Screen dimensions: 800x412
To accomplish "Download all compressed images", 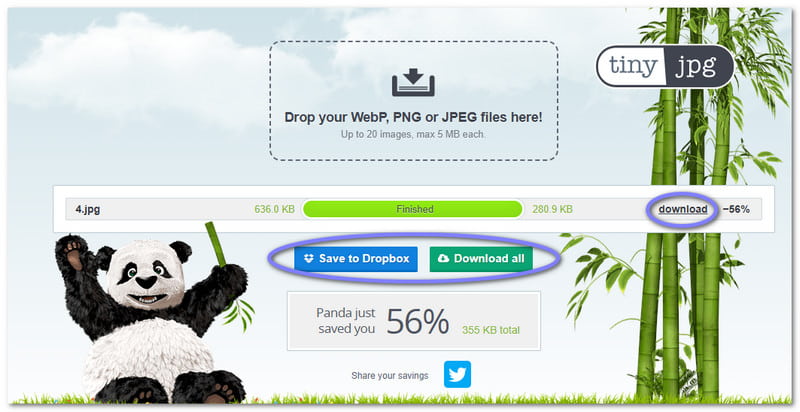I will [x=481, y=259].
